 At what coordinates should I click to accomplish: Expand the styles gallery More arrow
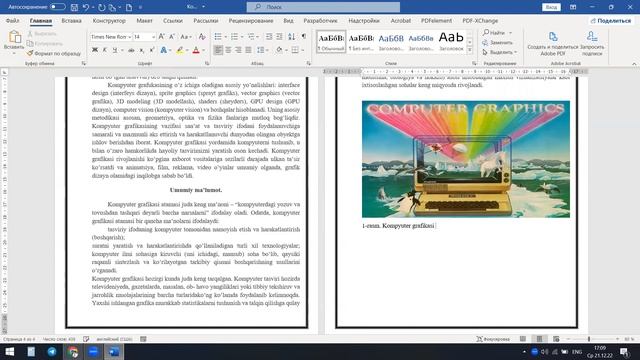pos(470,50)
